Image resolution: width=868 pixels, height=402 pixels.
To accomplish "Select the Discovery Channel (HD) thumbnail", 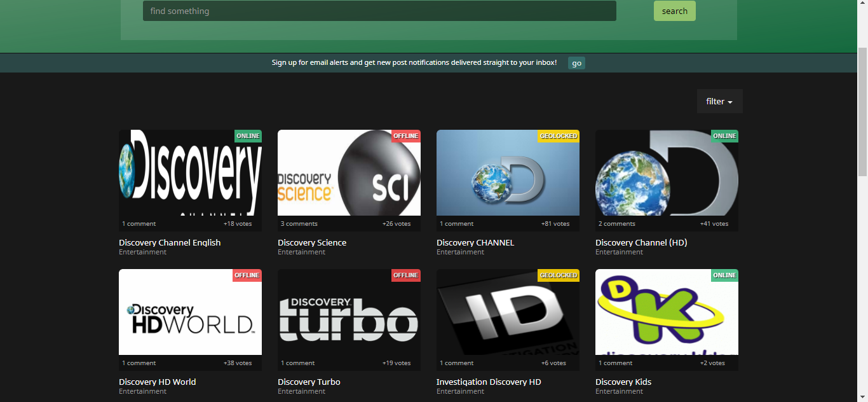I will click(x=667, y=173).
